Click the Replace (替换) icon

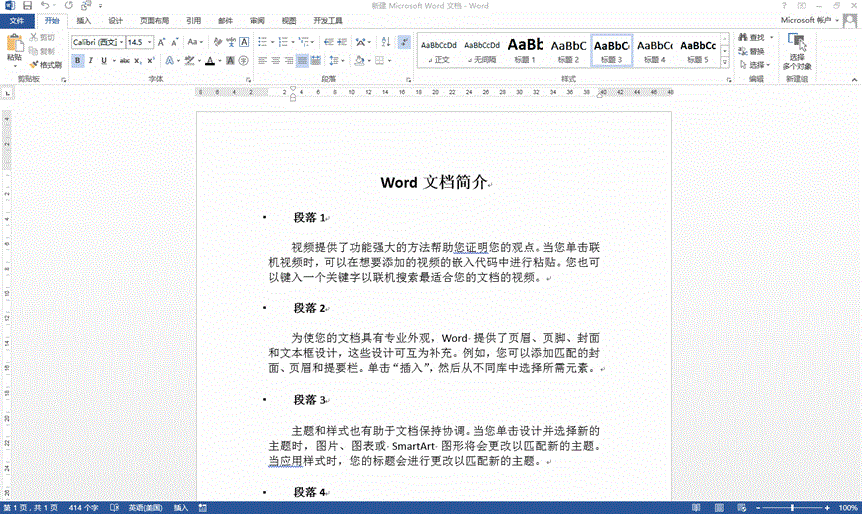click(743, 51)
